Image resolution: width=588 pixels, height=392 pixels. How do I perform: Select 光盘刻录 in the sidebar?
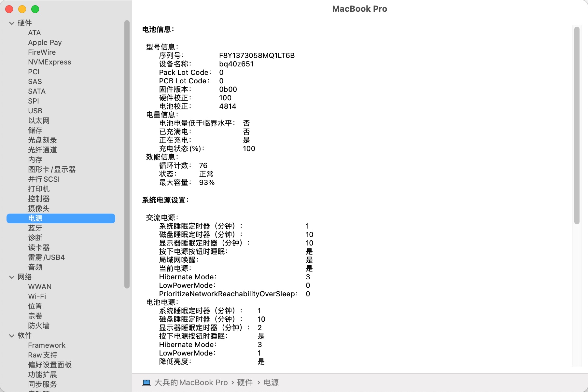tap(42, 140)
